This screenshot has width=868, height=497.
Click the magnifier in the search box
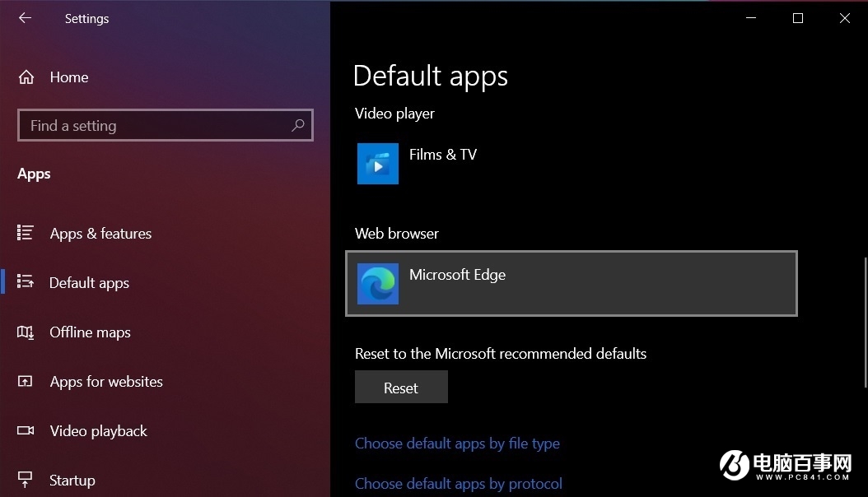click(297, 125)
